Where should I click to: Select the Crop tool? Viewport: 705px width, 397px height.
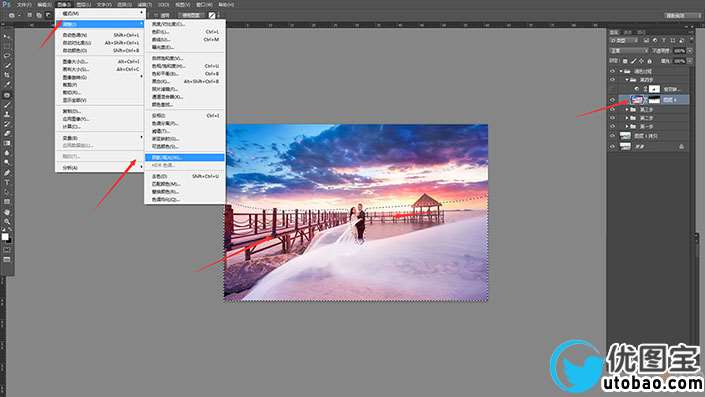click(7, 75)
